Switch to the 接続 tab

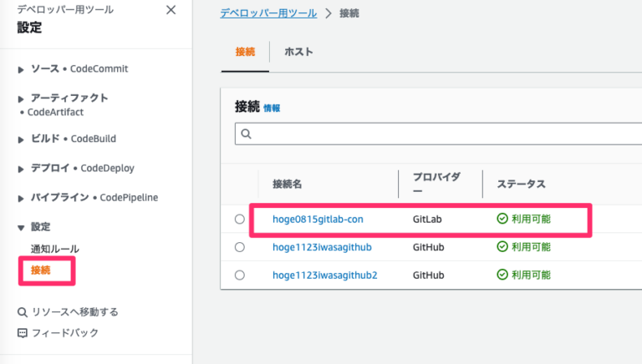pyautogui.click(x=245, y=52)
